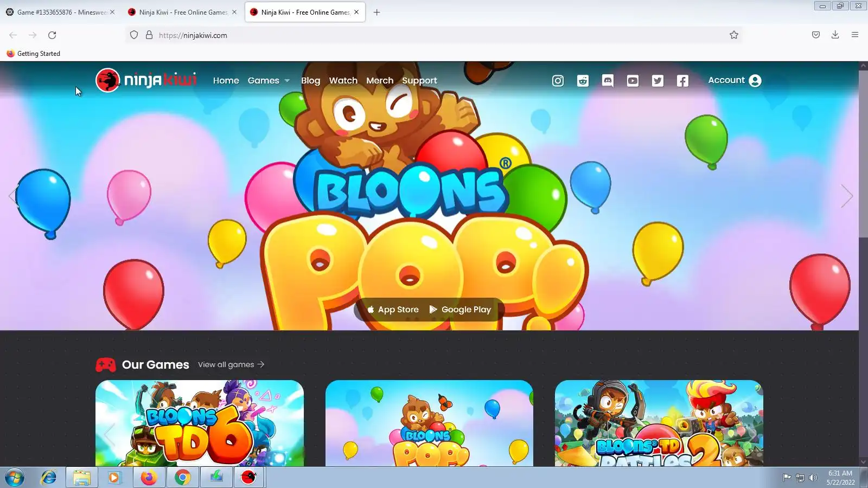Open the Watch page
868x488 pixels.
[343, 80]
